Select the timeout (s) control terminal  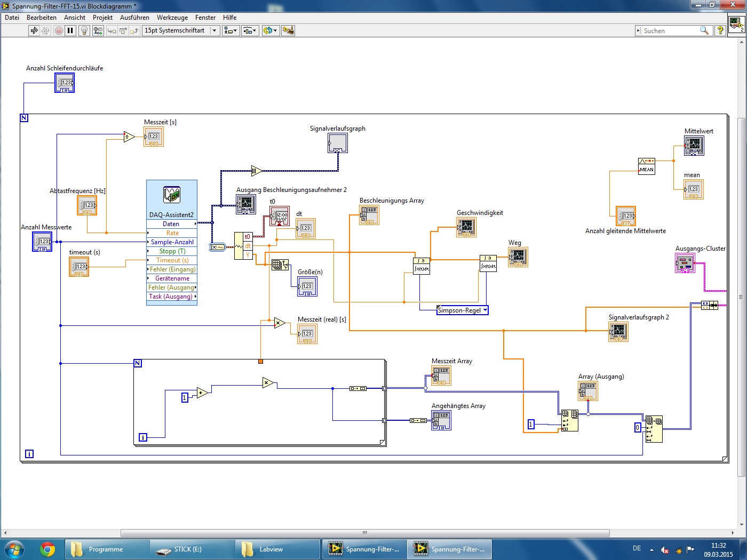[79, 267]
